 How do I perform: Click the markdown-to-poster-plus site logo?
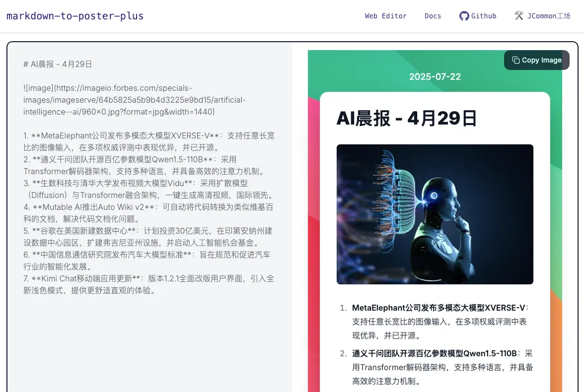[75, 16]
